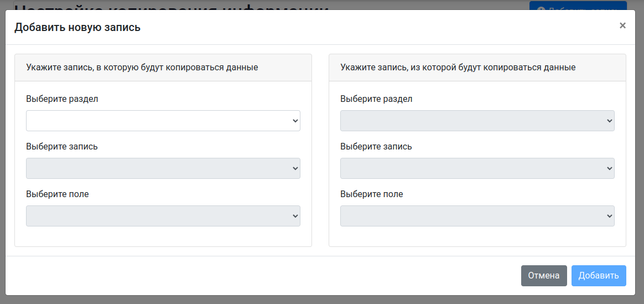Image resolution: width=644 pixels, height=304 pixels.
Task: Click Выберите поле label in destination panel
Action: [58, 194]
